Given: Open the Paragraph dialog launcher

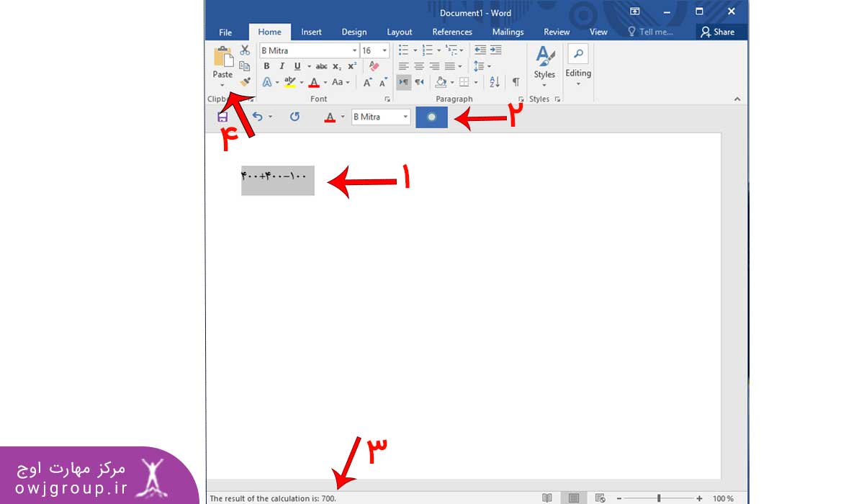Looking at the screenshot, I should coord(521,99).
